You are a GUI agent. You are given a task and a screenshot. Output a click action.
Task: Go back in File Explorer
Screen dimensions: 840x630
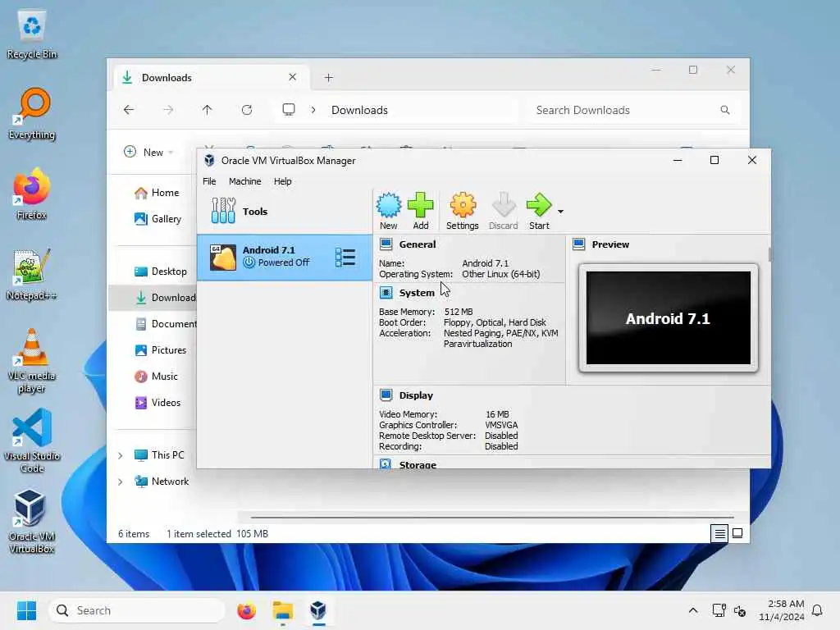pos(129,110)
